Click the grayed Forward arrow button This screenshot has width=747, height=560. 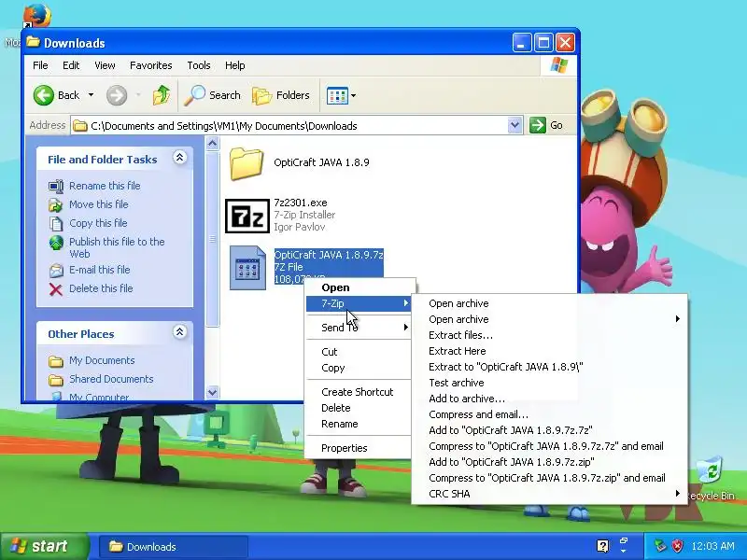point(117,95)
